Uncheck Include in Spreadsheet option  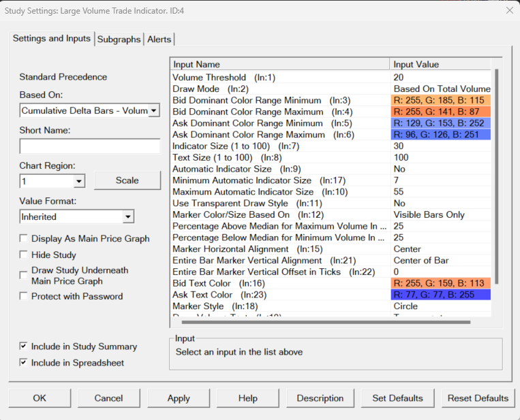click(25, 363)
